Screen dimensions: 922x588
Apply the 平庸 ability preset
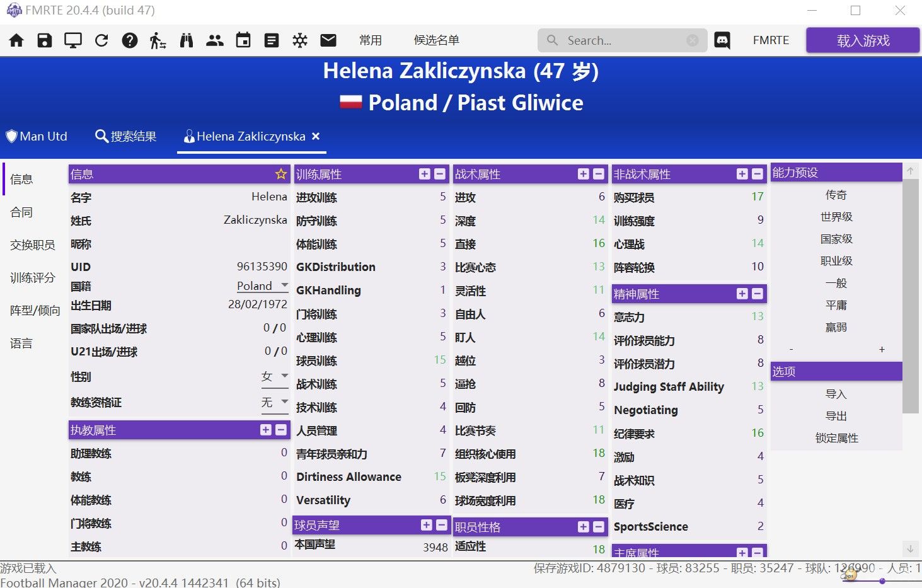click(836, 305)
